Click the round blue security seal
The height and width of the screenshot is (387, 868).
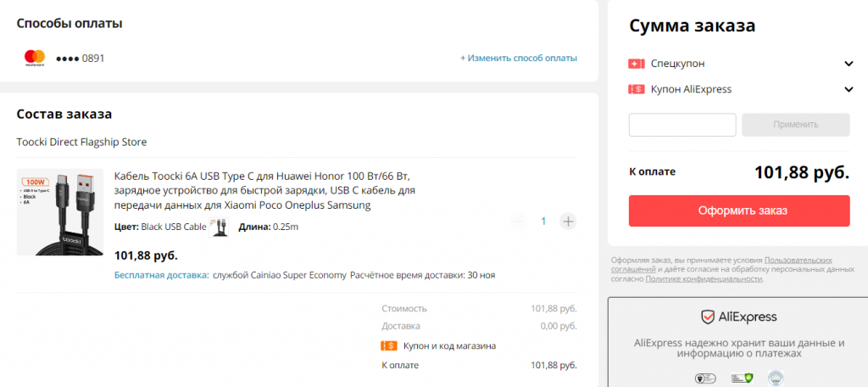tap(775, 379)
